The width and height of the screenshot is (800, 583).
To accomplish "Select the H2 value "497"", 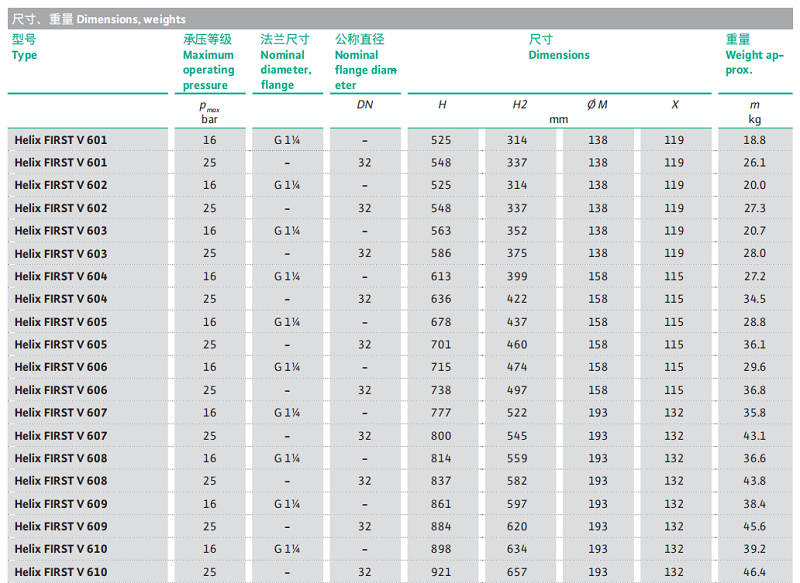I will (517, 390).
